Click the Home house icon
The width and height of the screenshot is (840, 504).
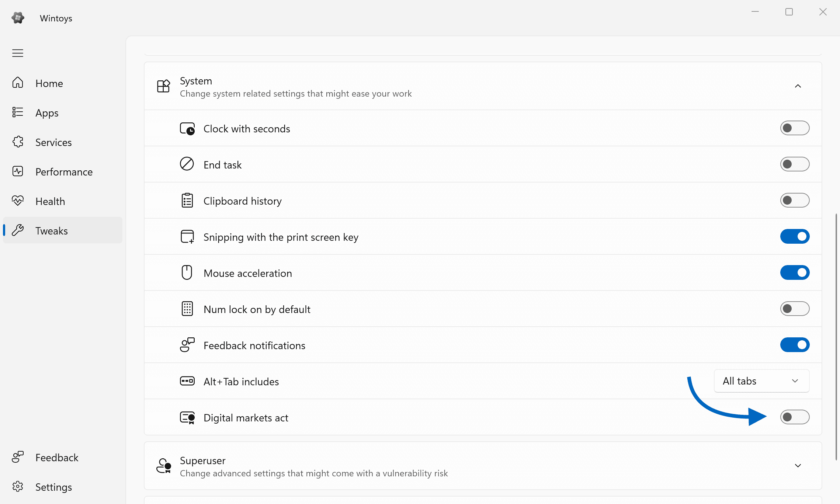coord(18,83)
